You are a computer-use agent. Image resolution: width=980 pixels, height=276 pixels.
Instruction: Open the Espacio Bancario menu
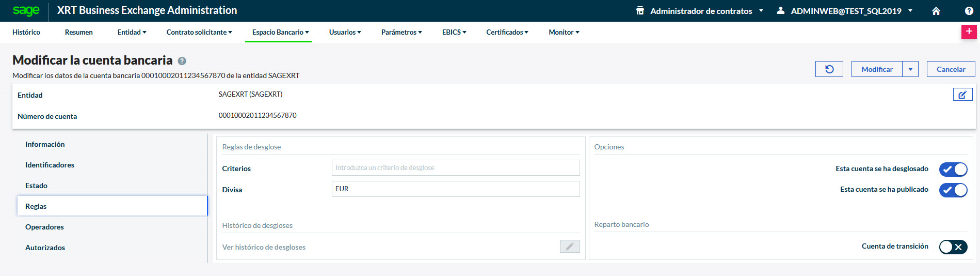[280, 32]
